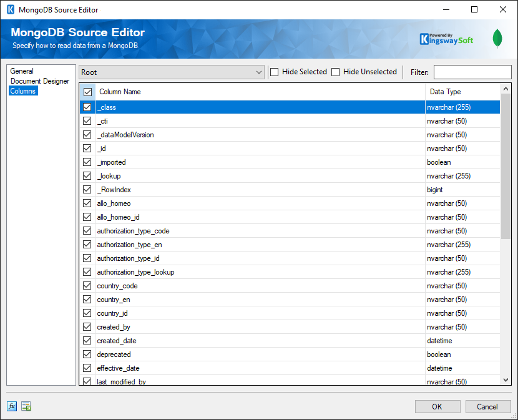Select the created_by row name
Viewport: 518px width, 420px height.
tap(114, 327)
